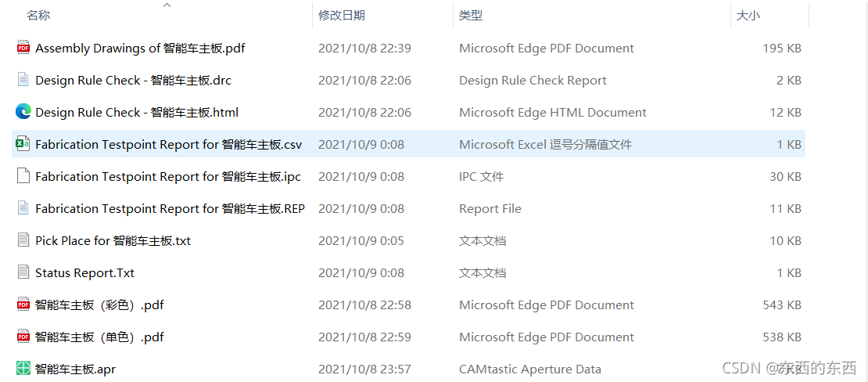Click the Testpoint Report .ipc file icon

click(23, 176)
